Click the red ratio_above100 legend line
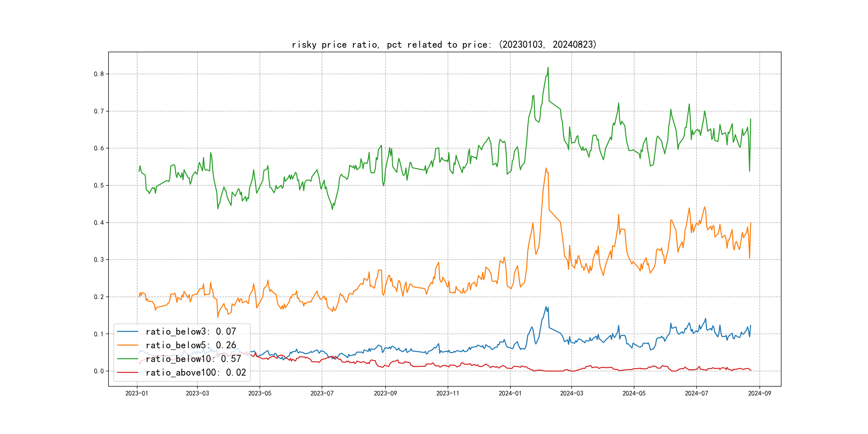 127,372
